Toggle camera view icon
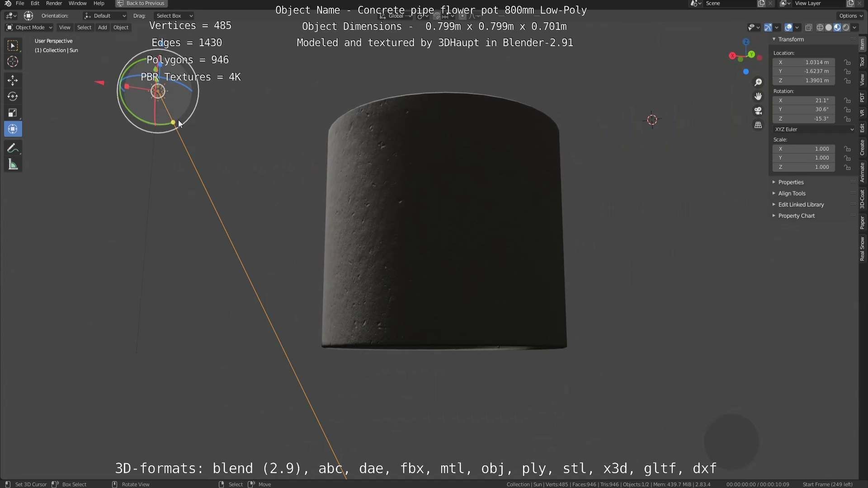 coord(758,111)
